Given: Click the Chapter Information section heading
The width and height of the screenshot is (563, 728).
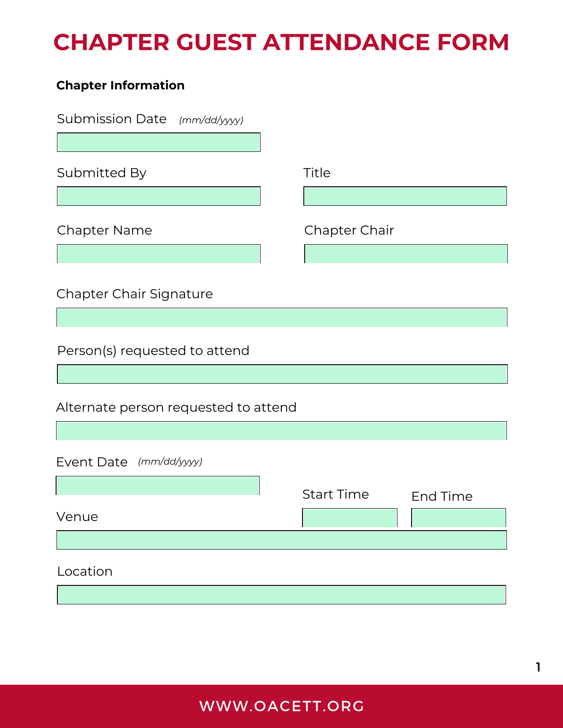Looking at the screenshot, I should 121,85.
